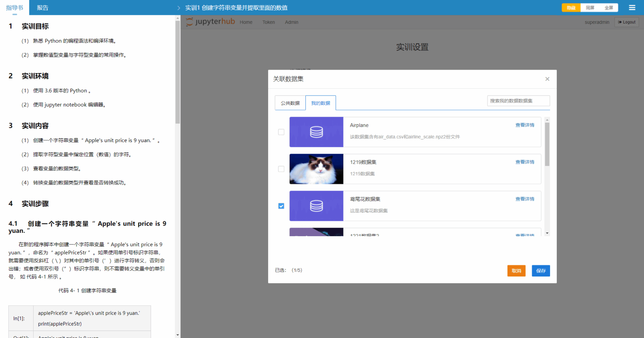This screenshot has width=644, height=338.
Task: Click the 鸢尾花数据集 database icon
Action: (x=316, y=206)
